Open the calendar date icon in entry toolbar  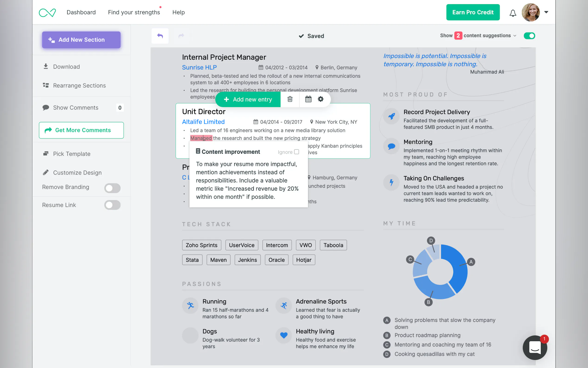(x=308, y=99)
